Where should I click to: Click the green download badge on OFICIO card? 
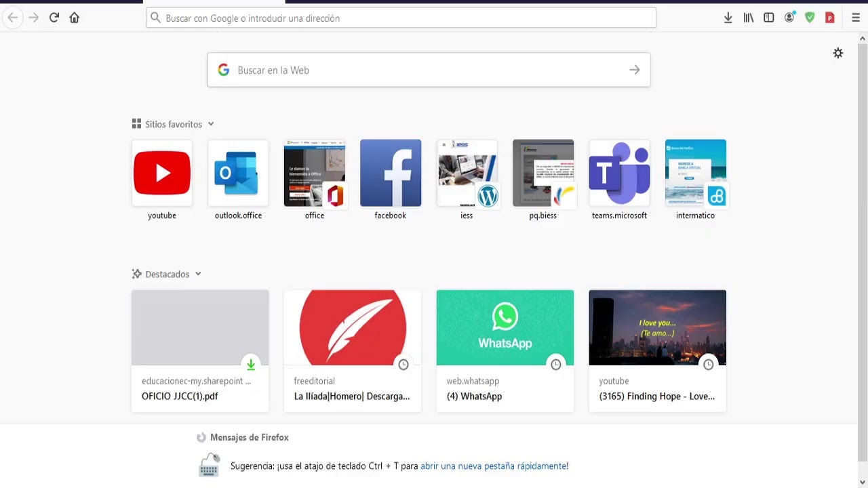(x=251, y=365)
